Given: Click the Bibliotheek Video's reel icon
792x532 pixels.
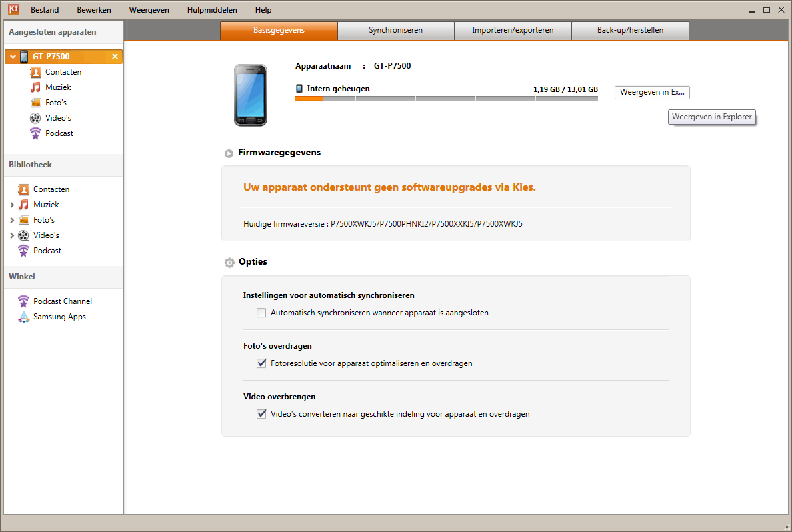Looking at the screenshot, I should point(24,235).
